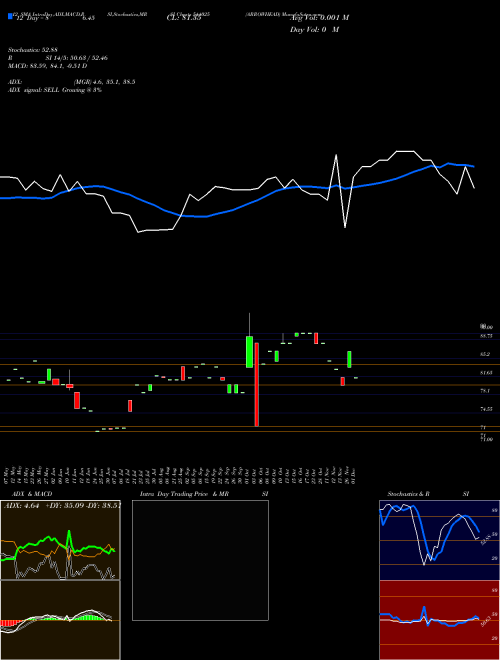The width and height of the screenshot is (500, 660).
Task: Click the 'Stochastics & R' panel title
Action: tap(409, 494)
